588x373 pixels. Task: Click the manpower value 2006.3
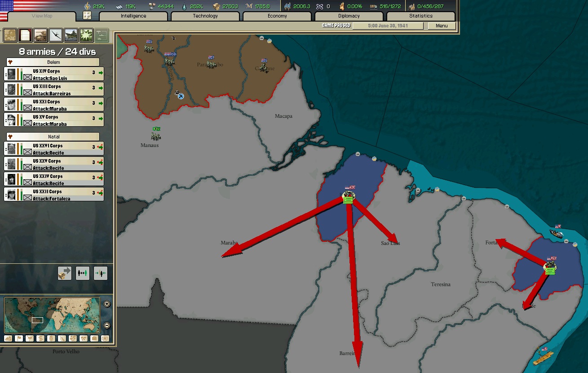coord(301,6)
